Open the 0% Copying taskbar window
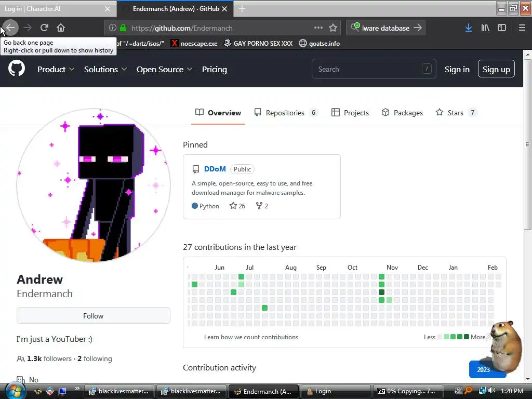Viewport: 532px width, 399px height. (x=407, y=391)
